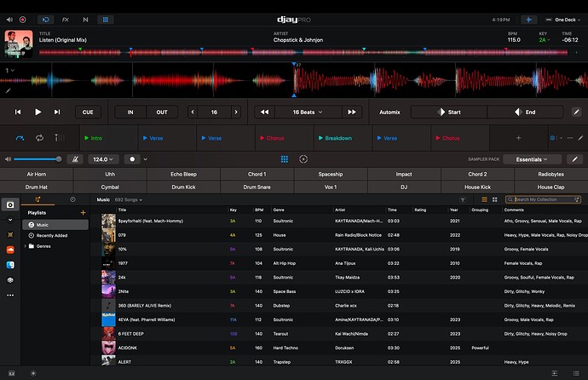Open the One Deck layout dropdown
The height and width of the screenshot is (380, 588).
562,20
